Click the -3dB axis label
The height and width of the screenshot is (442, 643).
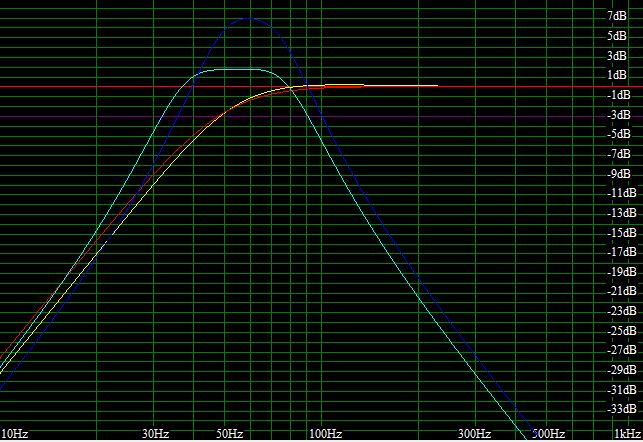pyautogui.click(x=618, y=114)
